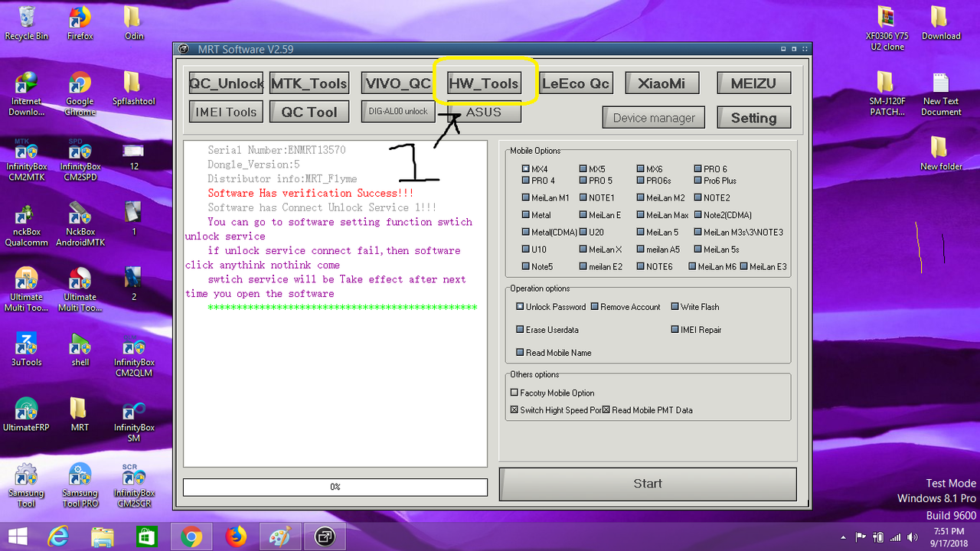
Task: Select the New folder desktop icon
Action: tap(941, 154)
